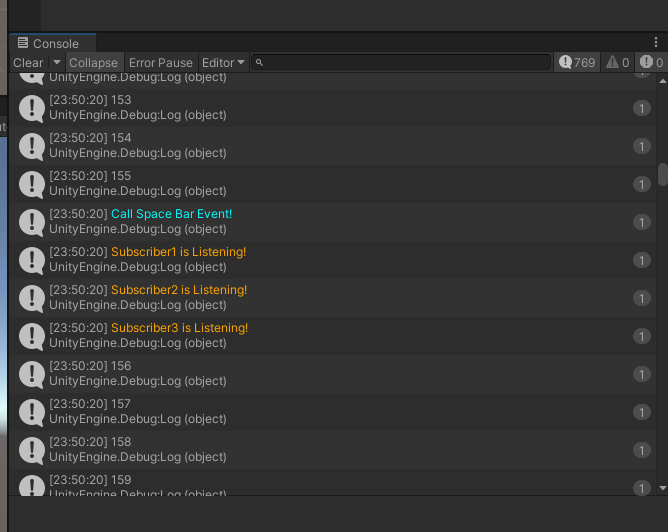This screenshot has width=668, height=532.
Task: Select the log entry "156"
Action: click(x=332, y=374)
